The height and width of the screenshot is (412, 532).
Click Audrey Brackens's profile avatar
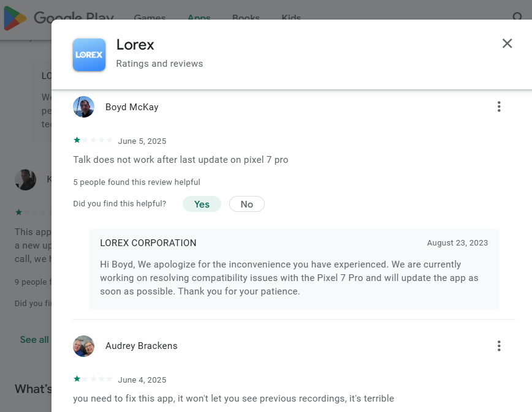pos(83,345)
